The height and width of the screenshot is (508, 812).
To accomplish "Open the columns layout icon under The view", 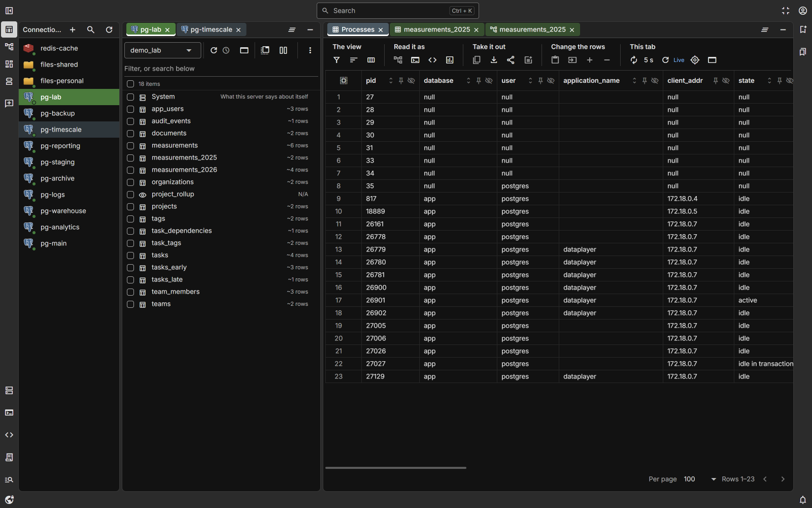I will (371, 60).
